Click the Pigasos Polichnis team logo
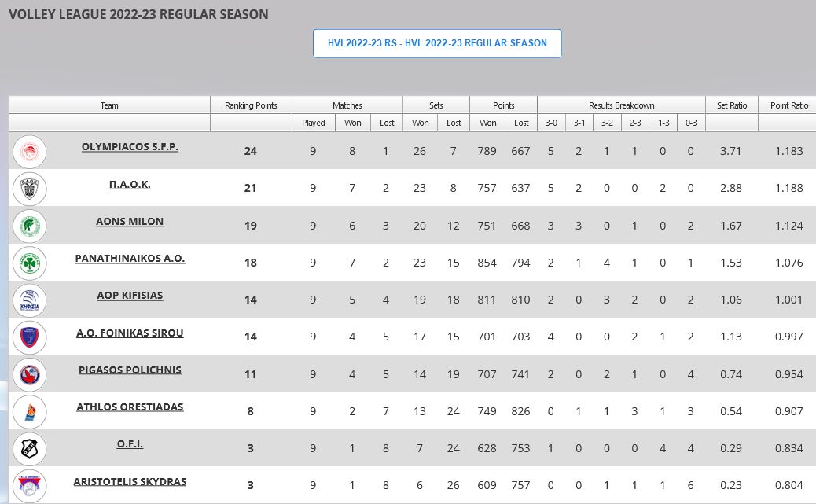Viewport: 816px width, 504px height. 30,374
